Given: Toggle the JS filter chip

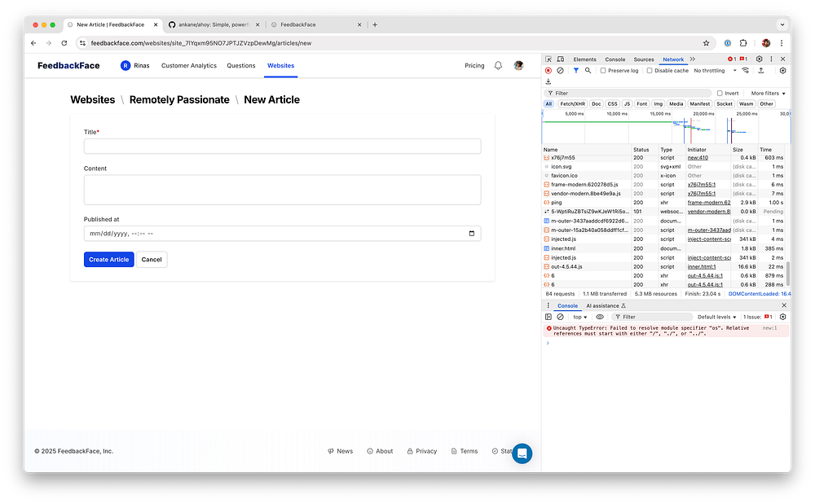Looking at the screenshot, I should 627,103.
